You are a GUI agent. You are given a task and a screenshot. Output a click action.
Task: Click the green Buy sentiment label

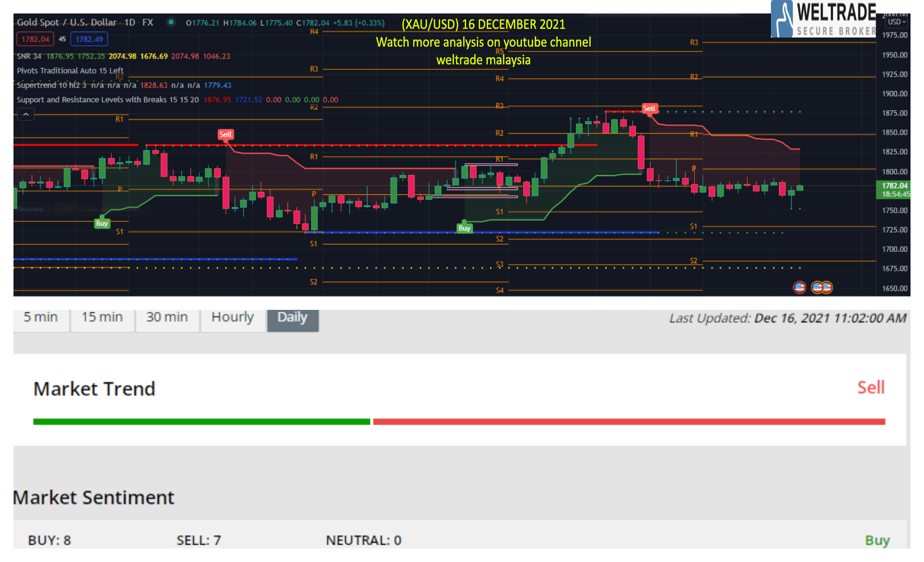[877, 540]
